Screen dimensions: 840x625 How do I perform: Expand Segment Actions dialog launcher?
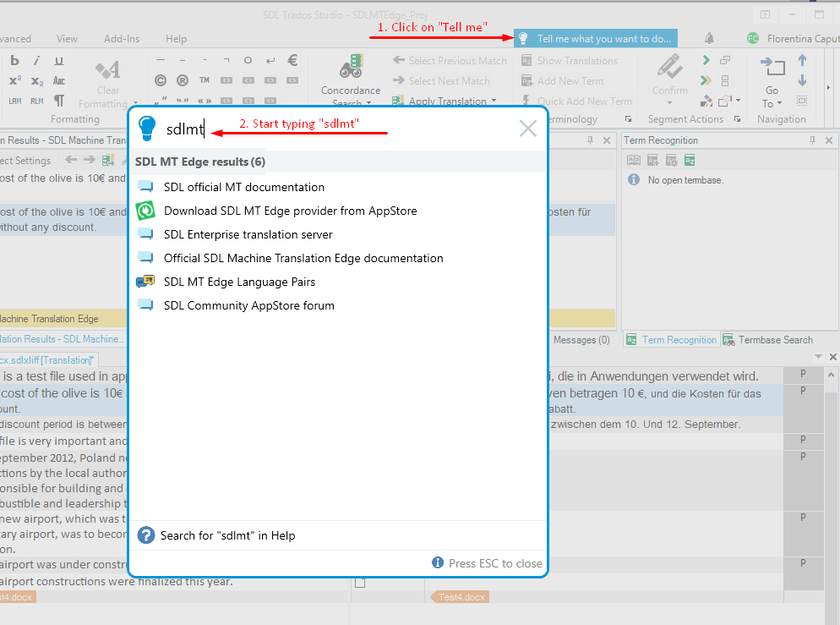click(x=737, y=119)
